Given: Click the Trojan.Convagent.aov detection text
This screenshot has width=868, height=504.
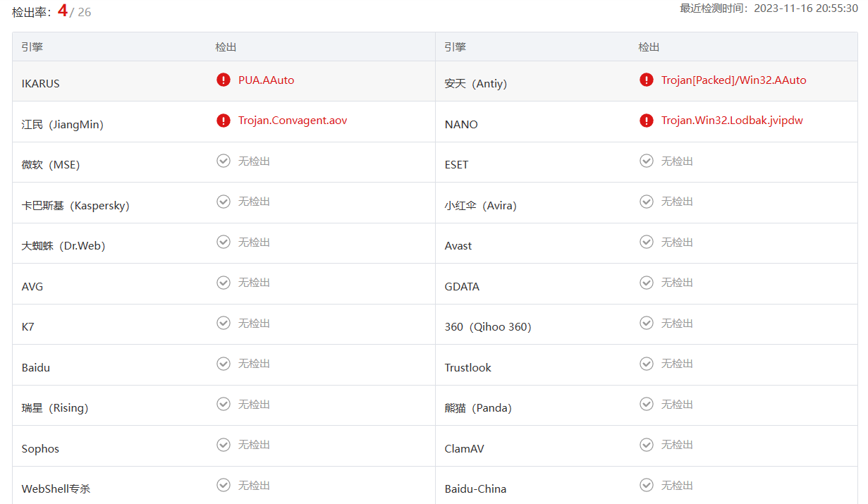Looking at the screenshot, I should (x=293, y=121).
